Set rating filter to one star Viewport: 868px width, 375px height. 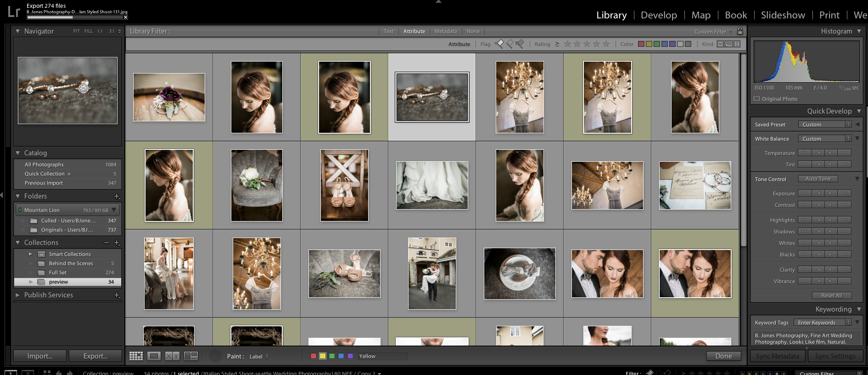[x=567, y=44]
